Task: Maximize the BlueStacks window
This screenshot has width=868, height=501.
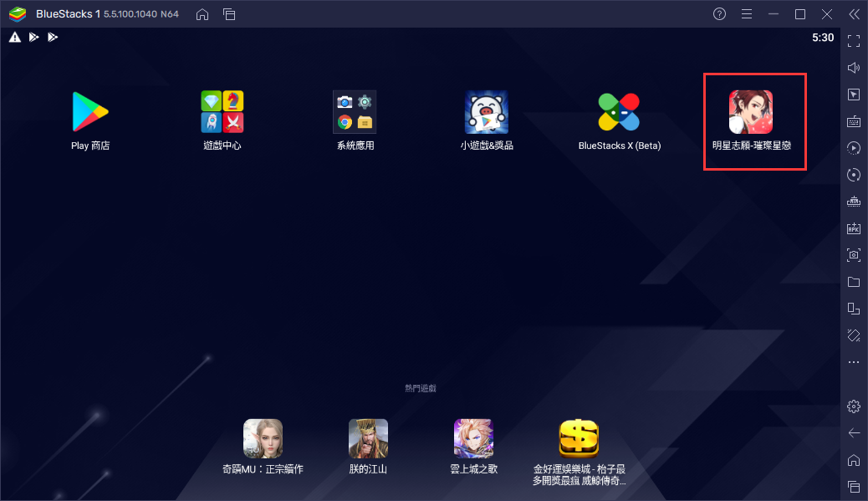Action: 800,14
